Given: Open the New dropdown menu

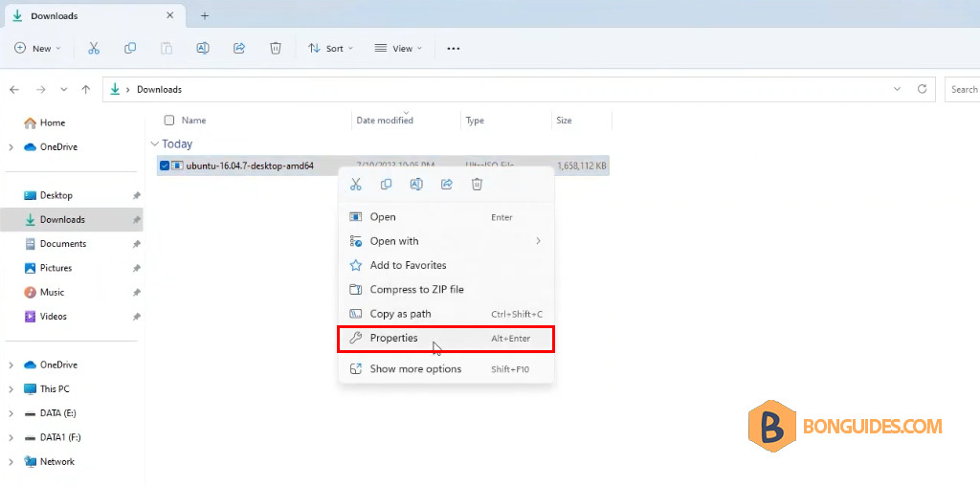Looking at the screenshot, I should coord(37,48).
